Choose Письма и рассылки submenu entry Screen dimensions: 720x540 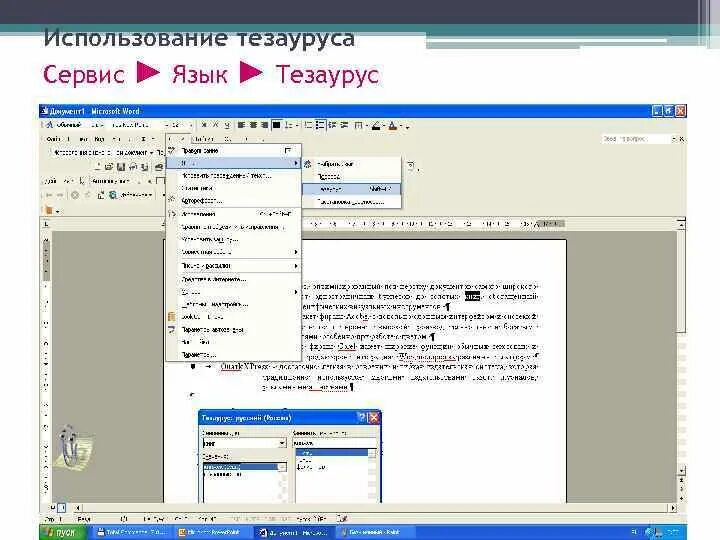(234, 266)
